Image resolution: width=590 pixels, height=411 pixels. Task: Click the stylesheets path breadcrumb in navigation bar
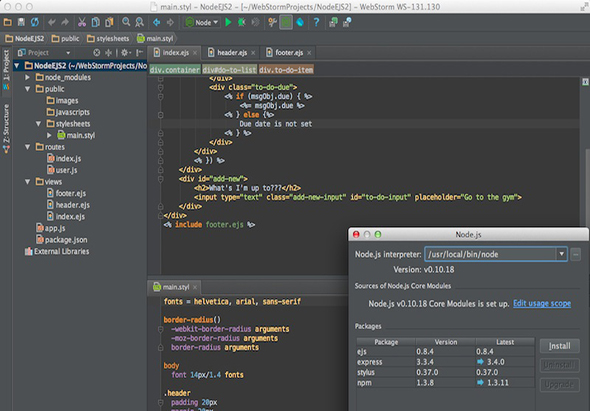pos(108,38)
